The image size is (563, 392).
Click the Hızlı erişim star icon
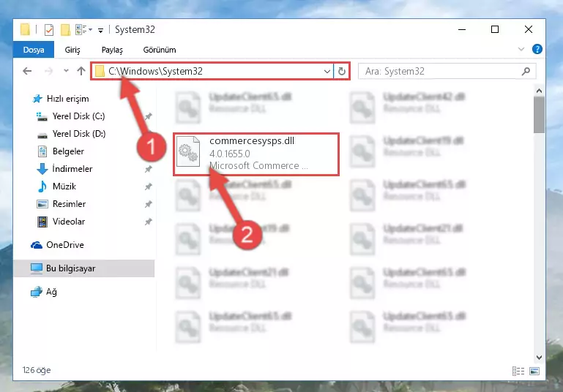(37, 99)
